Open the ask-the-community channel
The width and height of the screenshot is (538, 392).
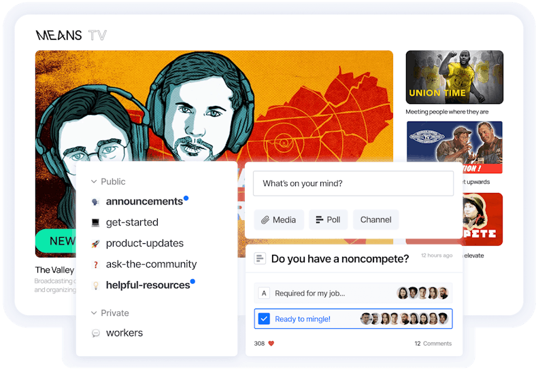[x=151, y=264]
